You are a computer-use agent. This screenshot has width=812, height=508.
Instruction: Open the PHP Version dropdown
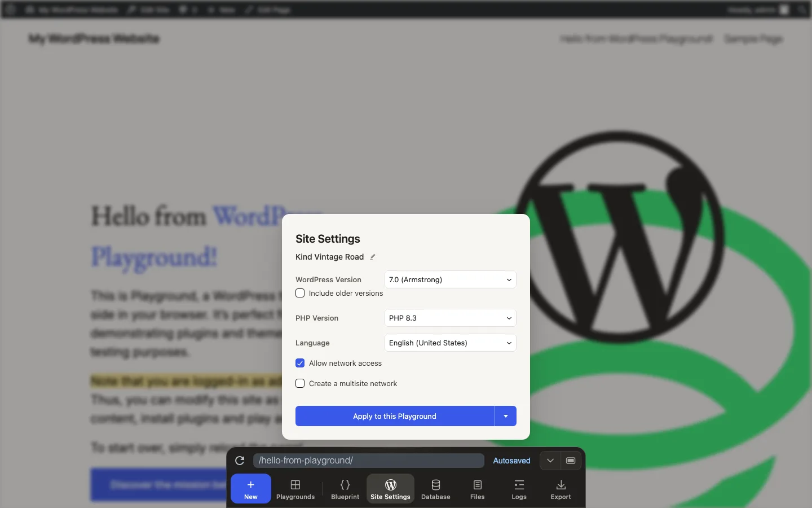click(451, 318)
